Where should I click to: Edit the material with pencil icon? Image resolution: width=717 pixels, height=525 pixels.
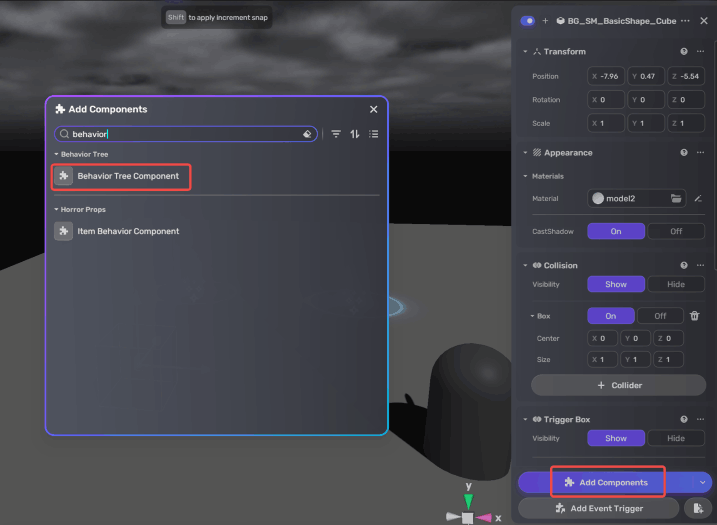698,198
